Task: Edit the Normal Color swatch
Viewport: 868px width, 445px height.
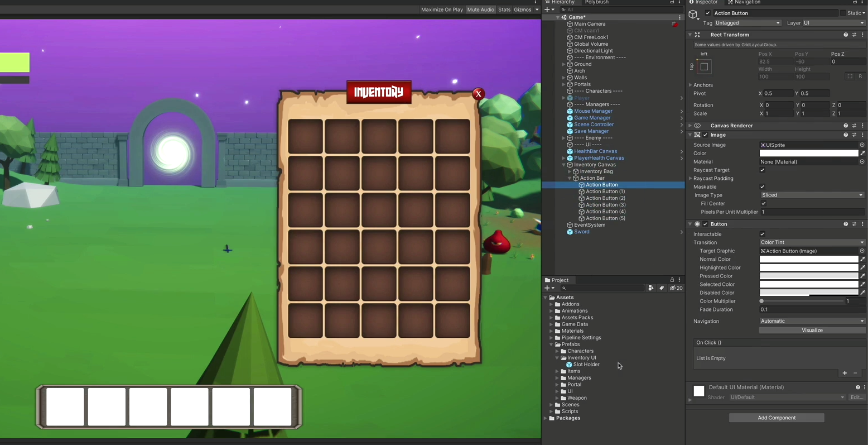Action: click(x=808, y=259)
